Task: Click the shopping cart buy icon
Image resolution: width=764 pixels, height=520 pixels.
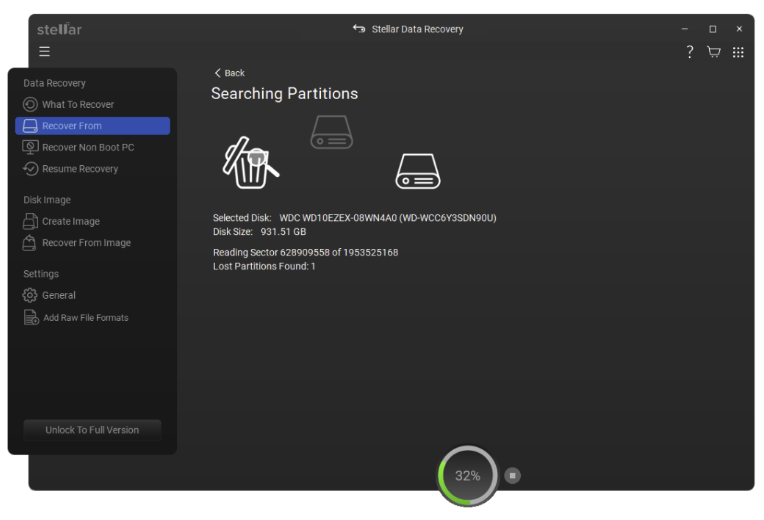Action: (714, 52)
